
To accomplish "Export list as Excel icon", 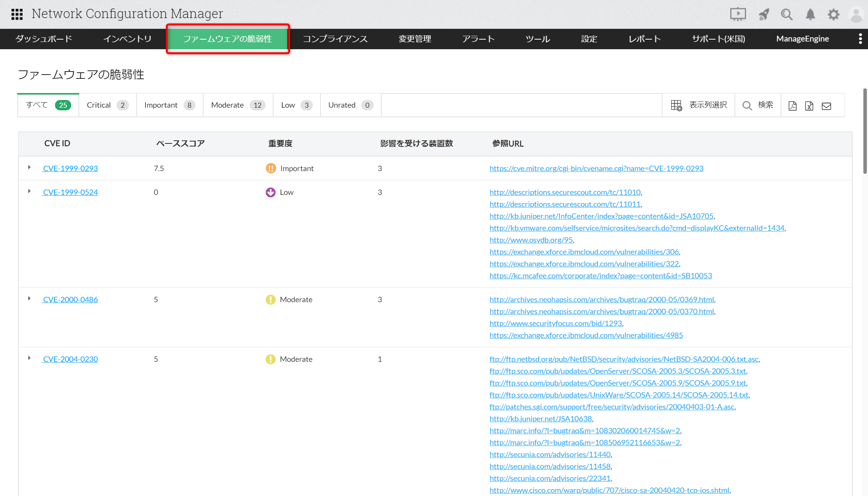I will (x=809, y=106).
